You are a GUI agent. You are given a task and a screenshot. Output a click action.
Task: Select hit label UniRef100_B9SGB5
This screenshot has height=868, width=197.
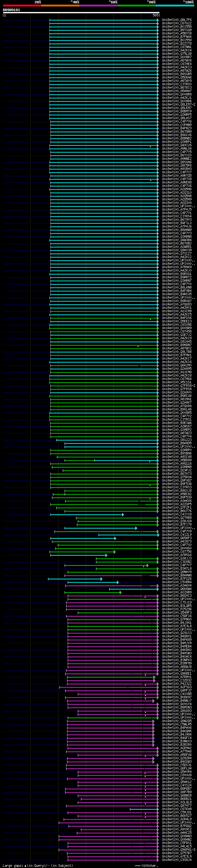tap(176, 74)
